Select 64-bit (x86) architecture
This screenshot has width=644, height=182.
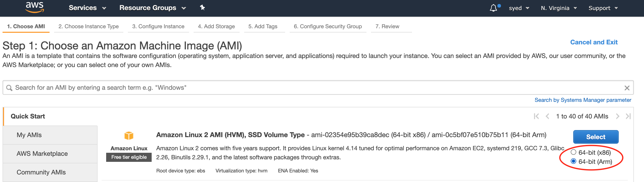click(573, 152)
